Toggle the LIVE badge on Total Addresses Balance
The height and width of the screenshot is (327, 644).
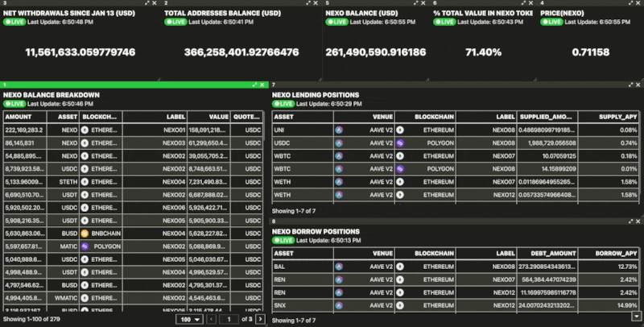coord(175,22)
